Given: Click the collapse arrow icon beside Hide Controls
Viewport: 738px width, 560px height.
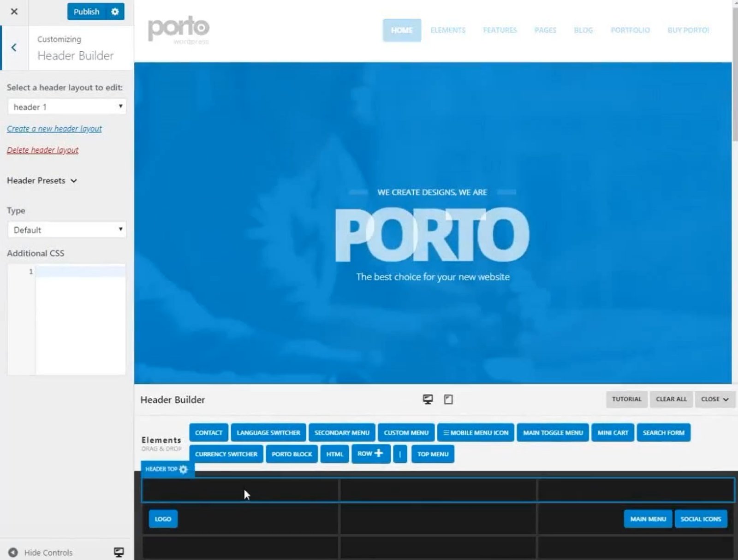Looking at the screenshot, I should (x=13, y=552).
